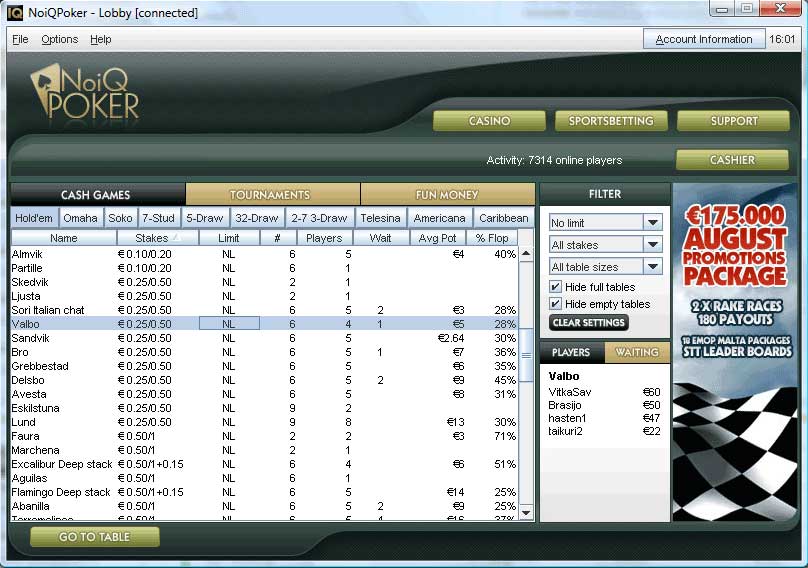Open Account Information
This screenshot has width=808, height=568.
coord(704,39)
